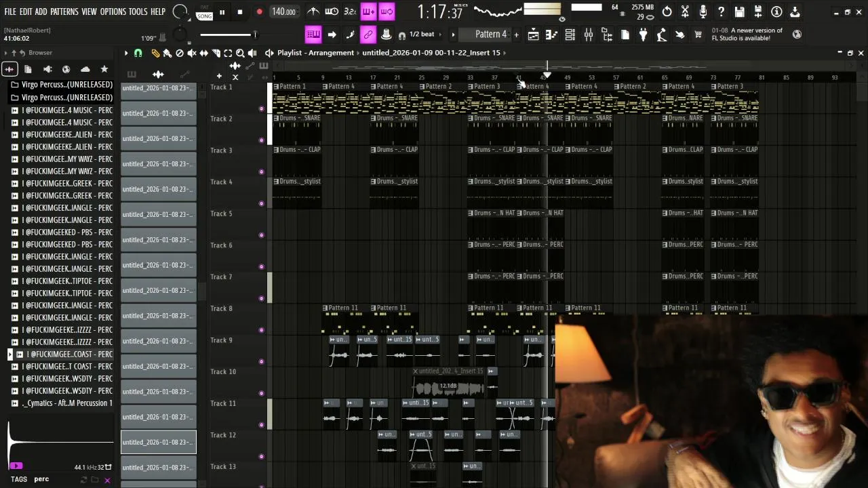Click the tempo 140.000 field
The width and height of the screenshot is (868, 488).
point(283,12)
